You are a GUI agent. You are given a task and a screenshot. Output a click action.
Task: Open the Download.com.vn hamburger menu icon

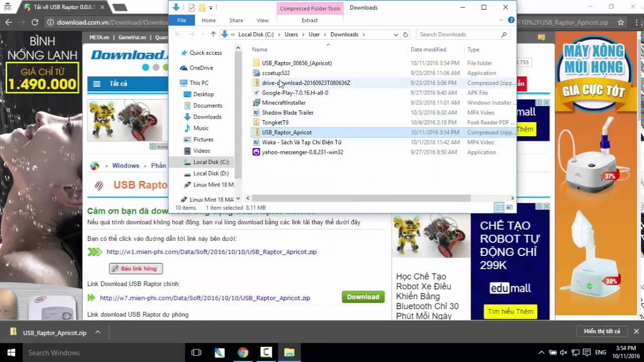tap(97, 84)
